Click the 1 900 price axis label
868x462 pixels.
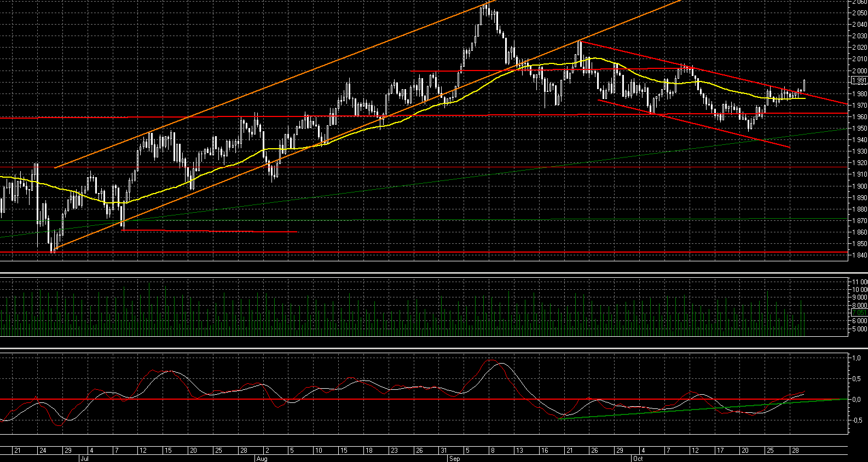[860, 186]
